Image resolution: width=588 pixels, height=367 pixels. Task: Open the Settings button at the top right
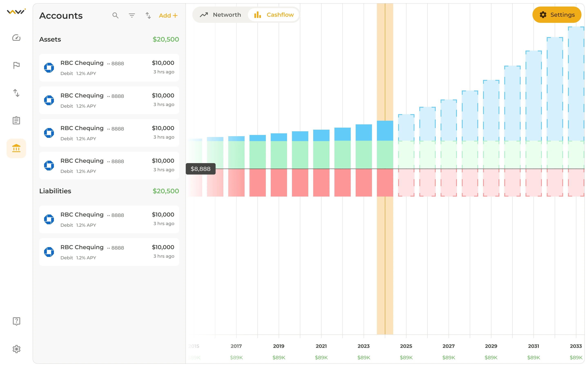point(557,14)
